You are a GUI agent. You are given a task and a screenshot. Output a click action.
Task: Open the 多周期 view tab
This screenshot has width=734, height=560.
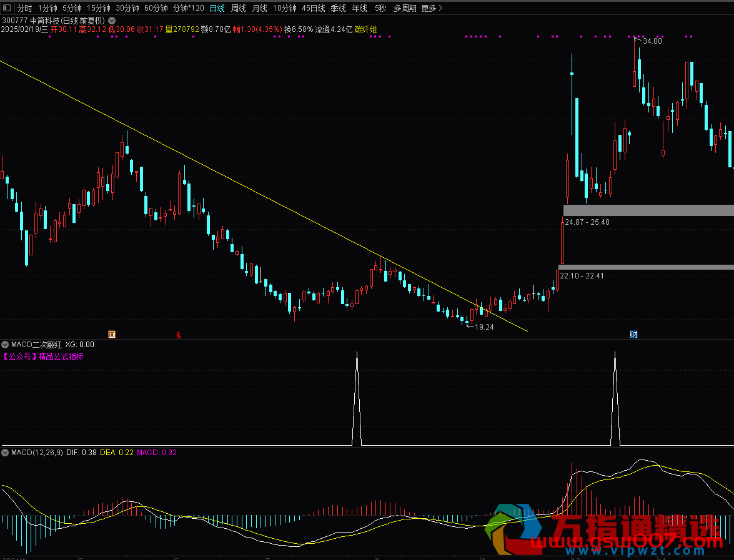click(x=405, y=8)
